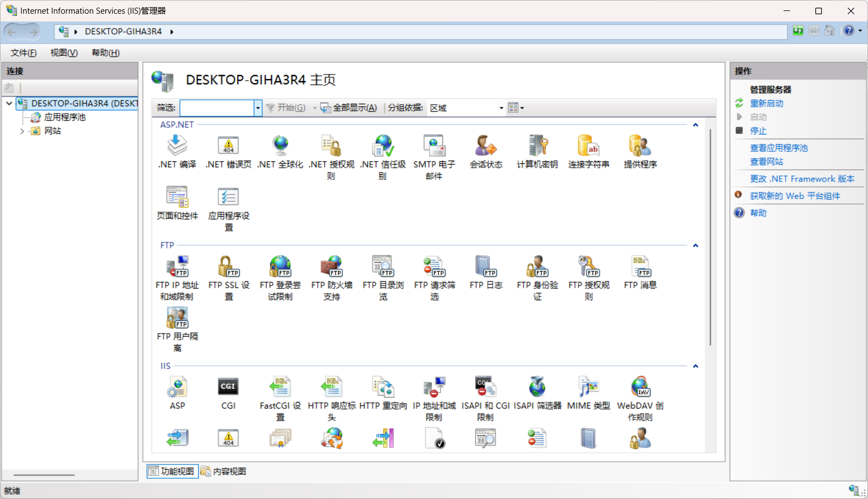Open the .NET 全球化 feature
868x499 pixels.
click(x=280, y=151)
